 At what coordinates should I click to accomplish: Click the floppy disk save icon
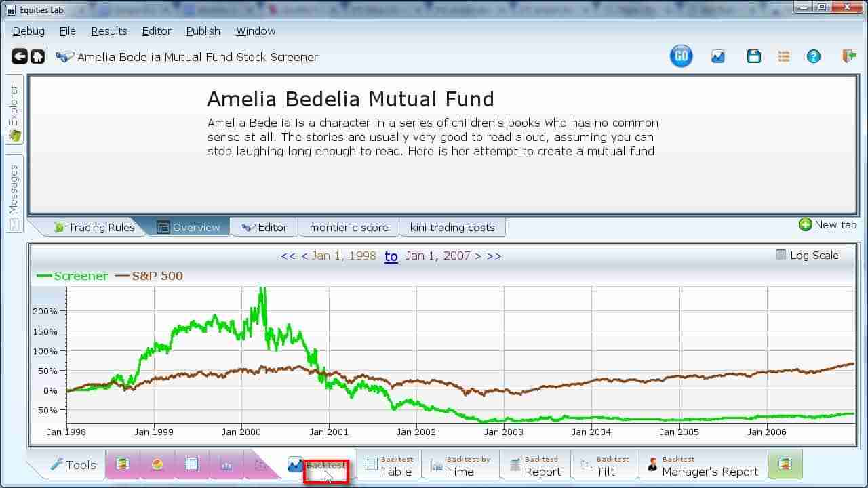coord(753,57)
